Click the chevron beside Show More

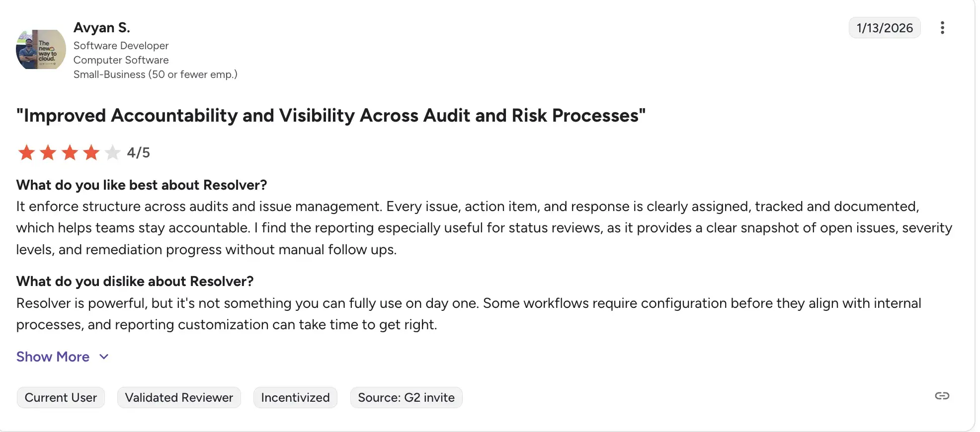click(x=104, y=357)
